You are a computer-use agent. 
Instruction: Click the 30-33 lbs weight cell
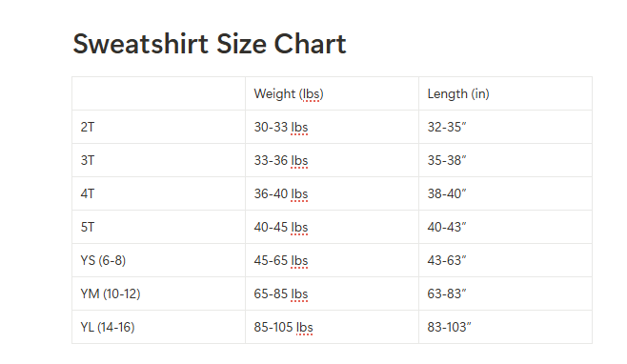pos(332,127)
